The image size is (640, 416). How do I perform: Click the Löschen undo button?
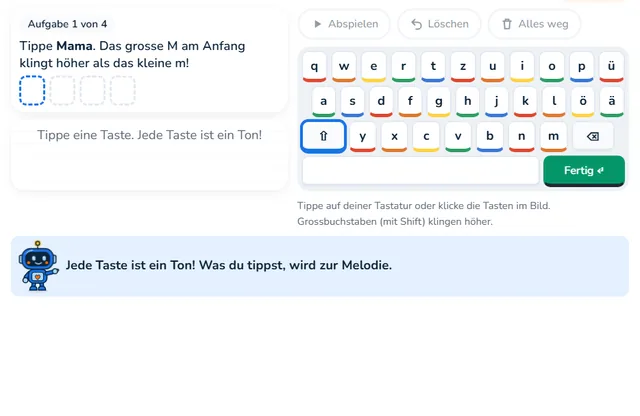pyautogui.click(x=439, y=24)
